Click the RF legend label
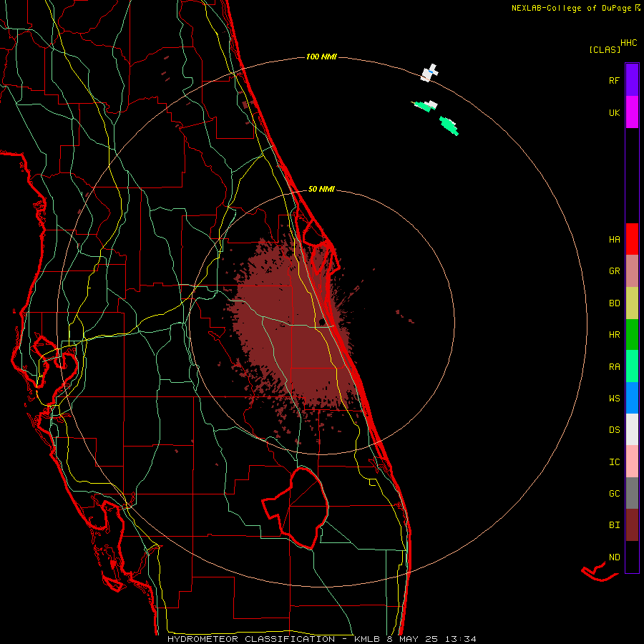This screenshot has width=644, height=644. [614, 80]
